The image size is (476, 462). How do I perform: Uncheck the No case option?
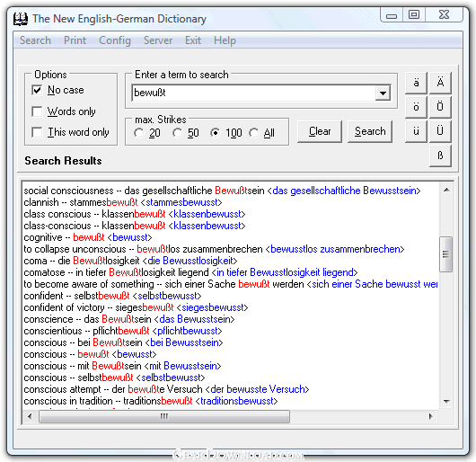[37, 90]
